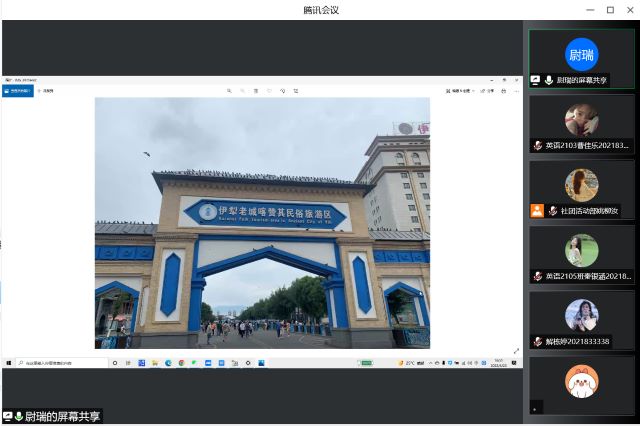Viewport: 640px width, 426px height.
Task: Maximize the 腾讯会议 window
Action: pyautogui.click(x=610, y=10)
